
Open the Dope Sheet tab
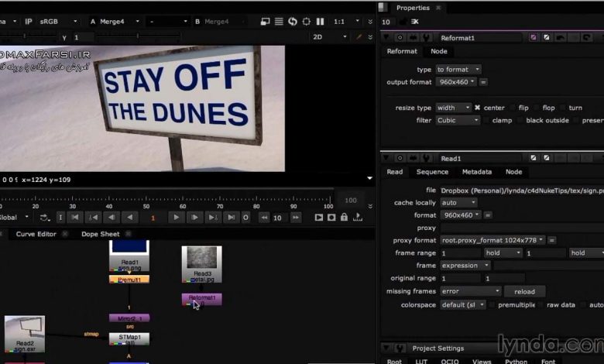[x=100, y=234]
